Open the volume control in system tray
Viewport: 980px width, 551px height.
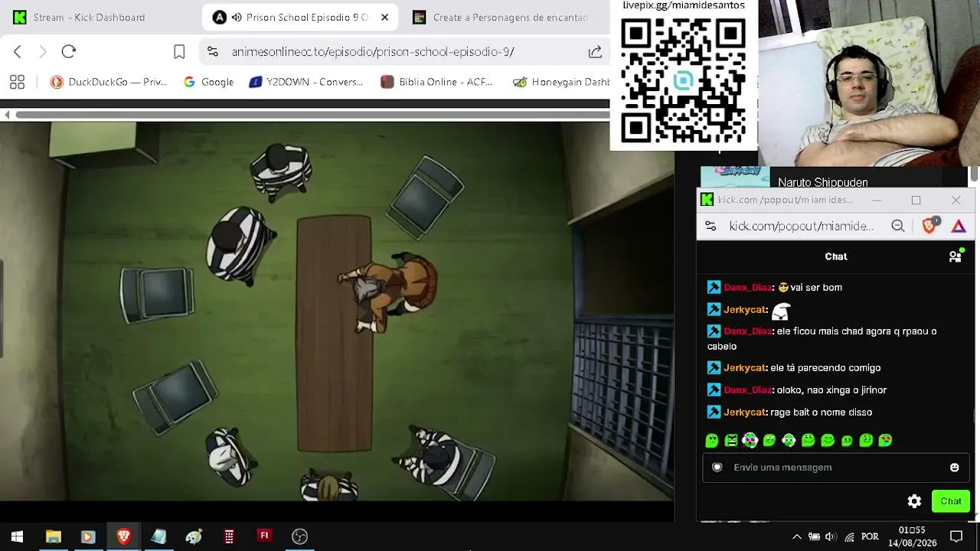coord(831,536)
